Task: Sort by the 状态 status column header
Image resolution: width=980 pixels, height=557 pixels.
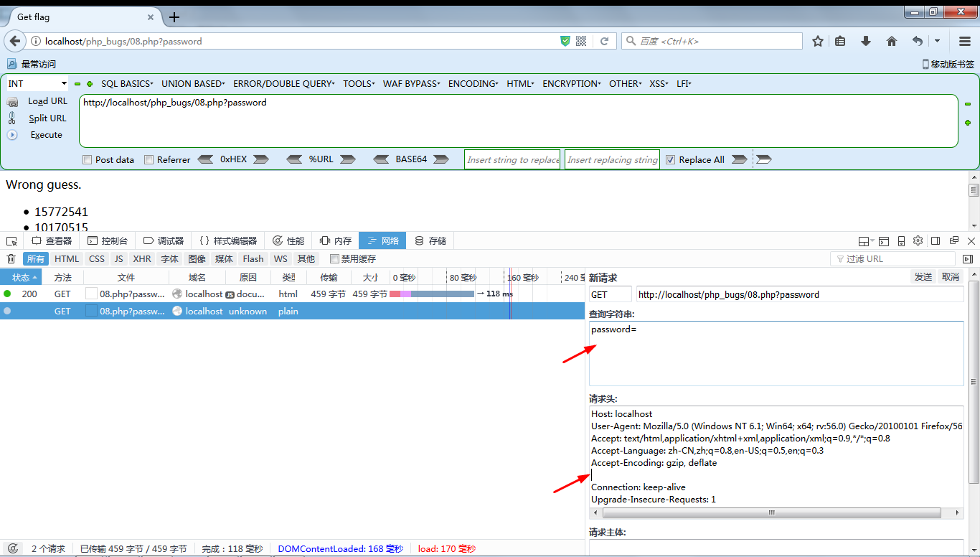Action: pyautogui.click(x=21, y=277)
